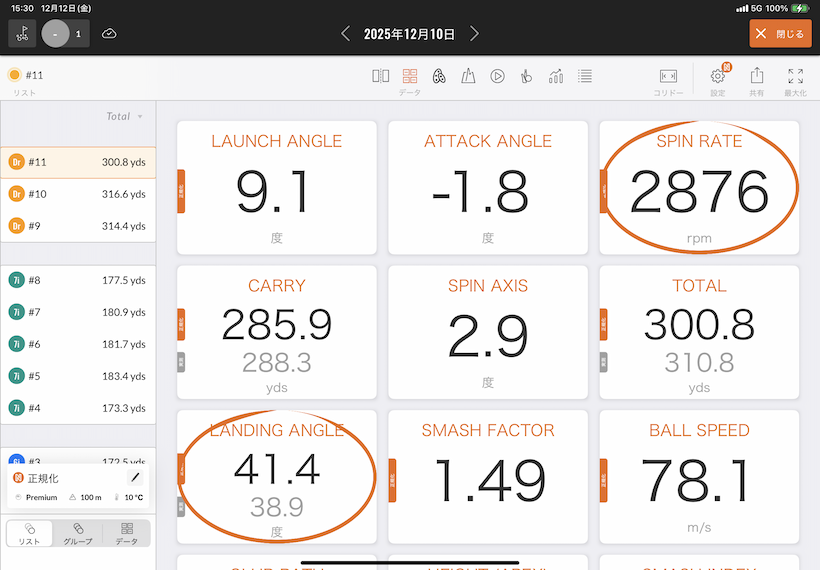820x570 pixels.
Task: Open the split-screen compare view icon
Action: pos(380,76)
